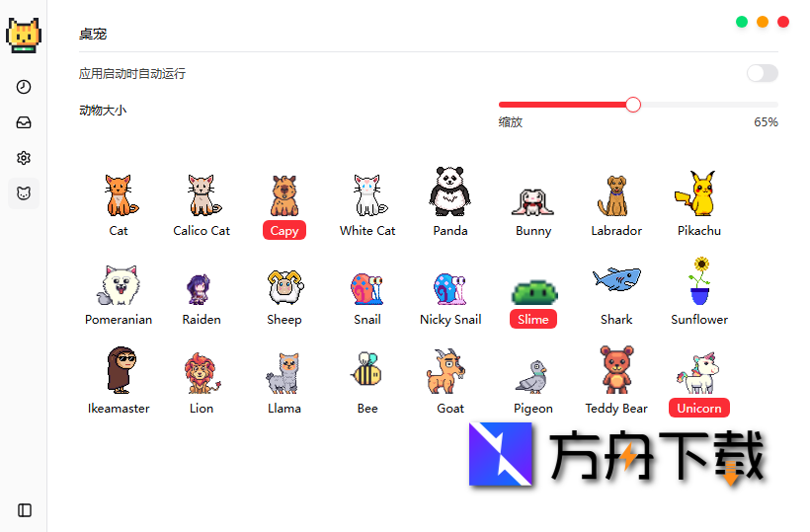The width and height of the screenshot is (810, 532).
Task: Click the Pomeranian name label
Action: click(119, 319)
